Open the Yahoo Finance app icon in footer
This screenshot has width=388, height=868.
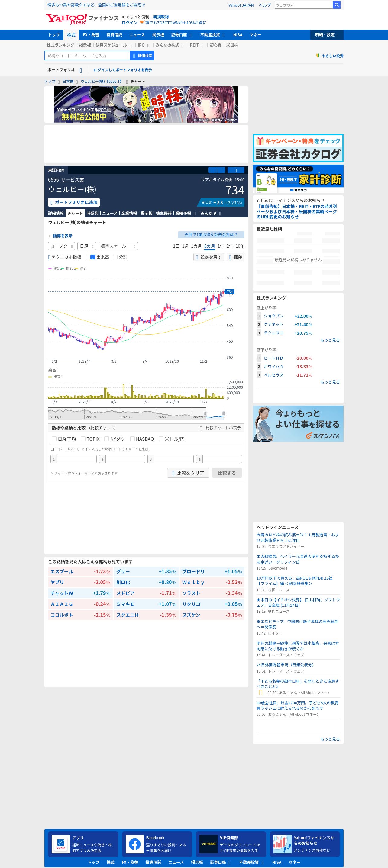61,844
